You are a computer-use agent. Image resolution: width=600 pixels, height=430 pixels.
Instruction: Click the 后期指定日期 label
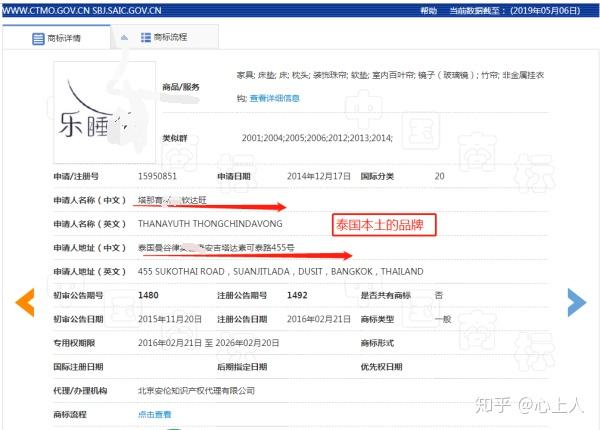[242, 366]
